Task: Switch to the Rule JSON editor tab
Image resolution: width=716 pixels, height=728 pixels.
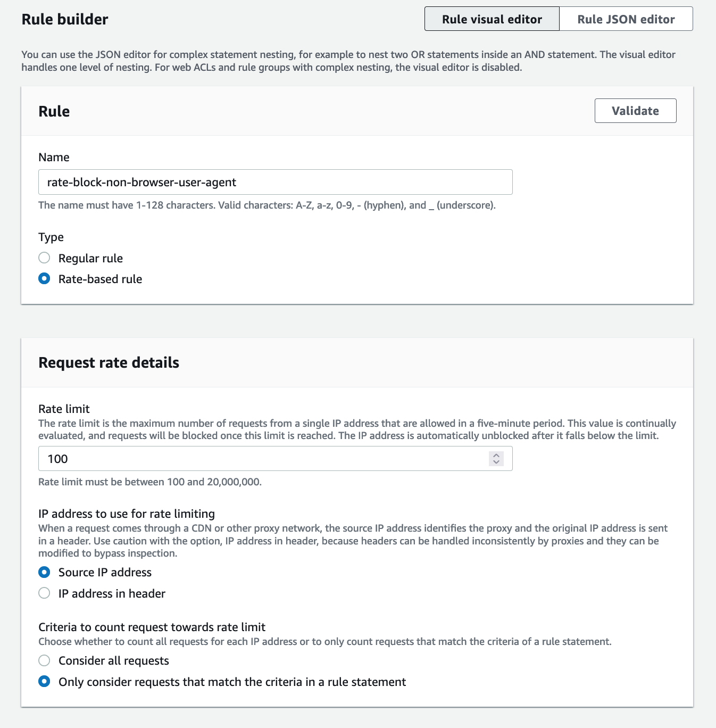Action: (x=626, y=19)
